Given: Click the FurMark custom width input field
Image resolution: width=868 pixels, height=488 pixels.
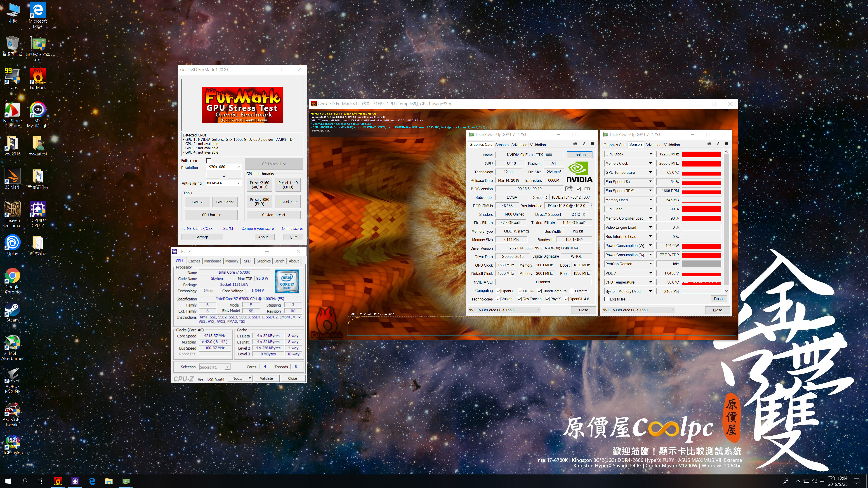Looking at the screenshot, I should click(x=213, y=175).
